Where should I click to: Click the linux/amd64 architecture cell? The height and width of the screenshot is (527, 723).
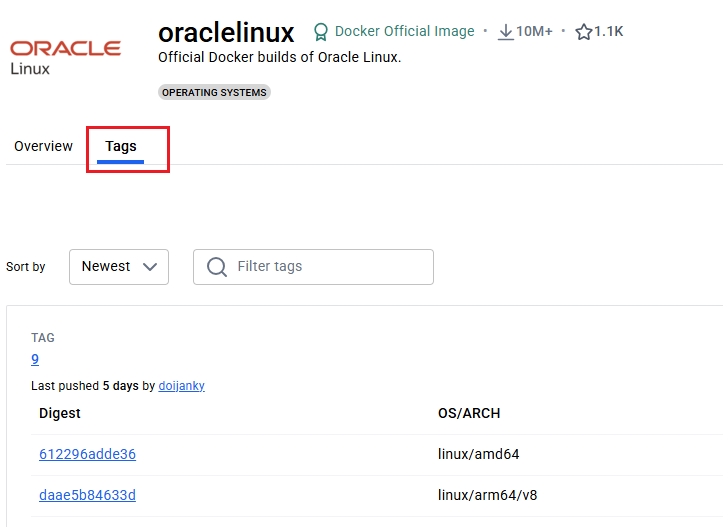479,454
